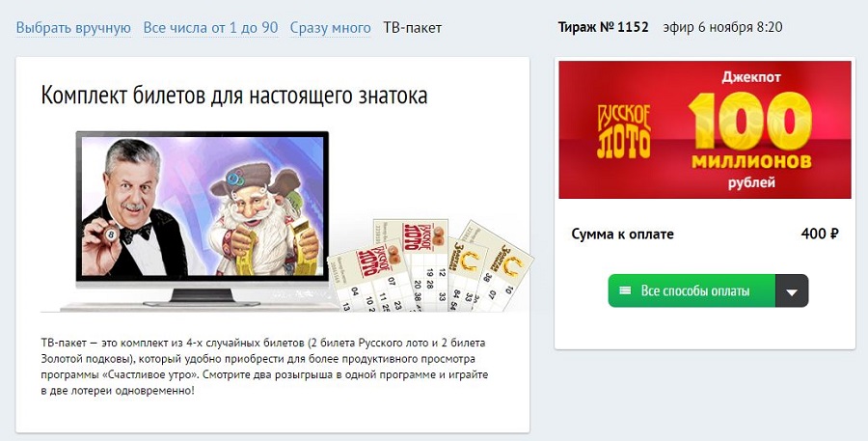Screen dimensions: 868x441
Task: Click the ТВ-пакет description paragraph
Action: tap(264, 367)
